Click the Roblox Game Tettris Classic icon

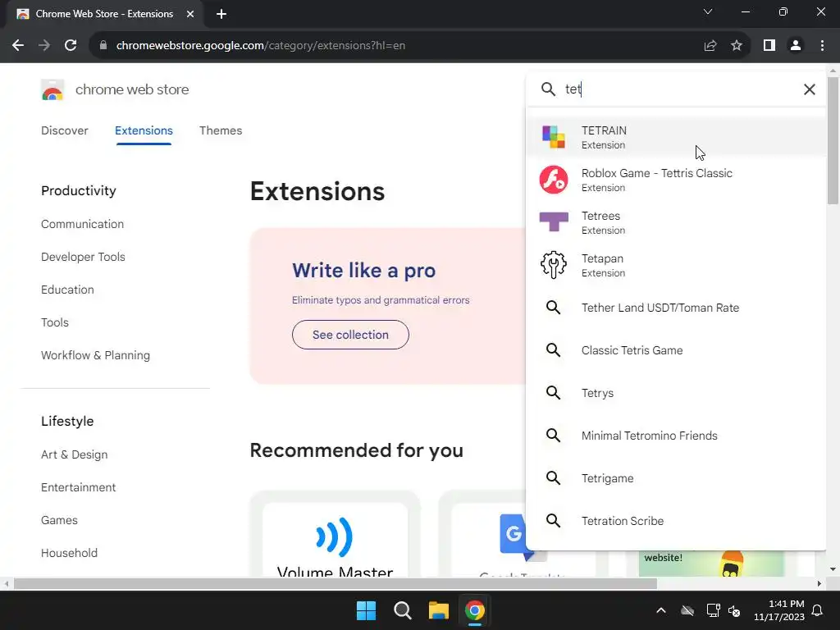click(x=554, y=180)
